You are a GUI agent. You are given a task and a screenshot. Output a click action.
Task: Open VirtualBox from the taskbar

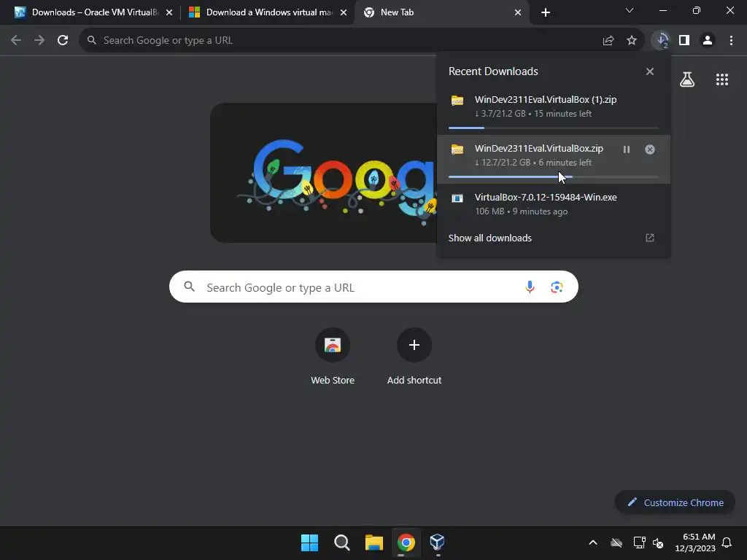click(x=438, y=542)
